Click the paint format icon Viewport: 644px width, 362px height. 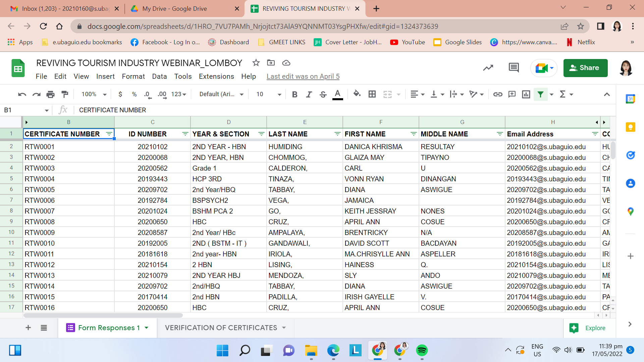(65, 95)
